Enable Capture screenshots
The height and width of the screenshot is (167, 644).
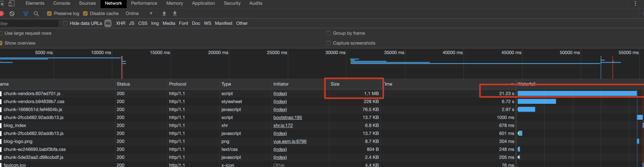pyautogui.click(x=328, y=43)
